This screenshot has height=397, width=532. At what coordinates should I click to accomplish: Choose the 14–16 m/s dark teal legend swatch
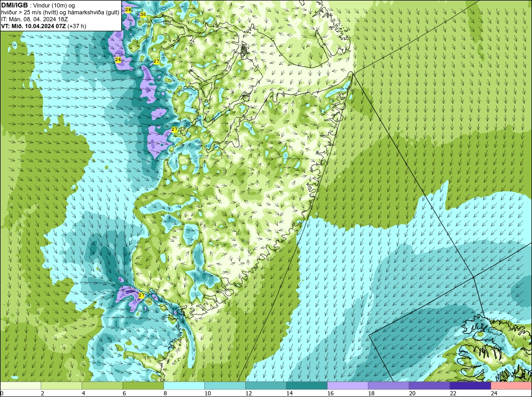307,386
